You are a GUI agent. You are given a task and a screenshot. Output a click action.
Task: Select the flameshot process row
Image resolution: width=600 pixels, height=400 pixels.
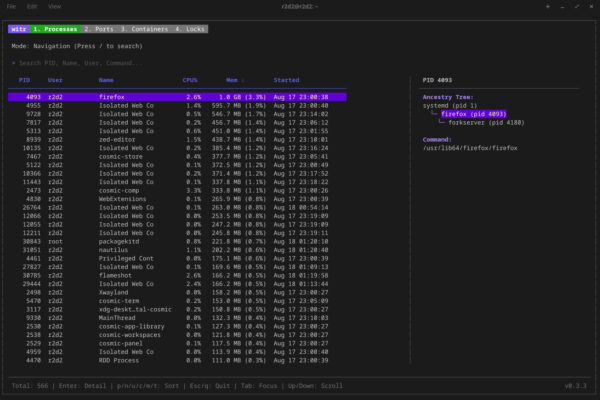177,276
